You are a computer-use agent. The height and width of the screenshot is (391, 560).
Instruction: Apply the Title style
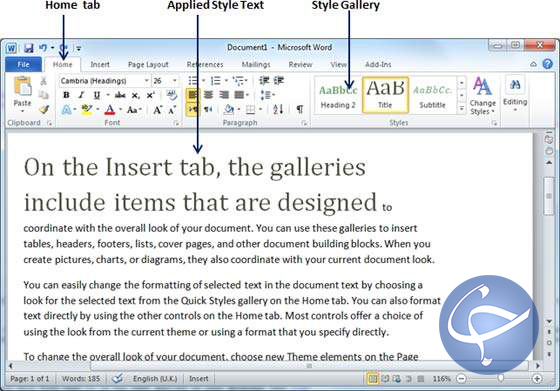click(385, 95)
